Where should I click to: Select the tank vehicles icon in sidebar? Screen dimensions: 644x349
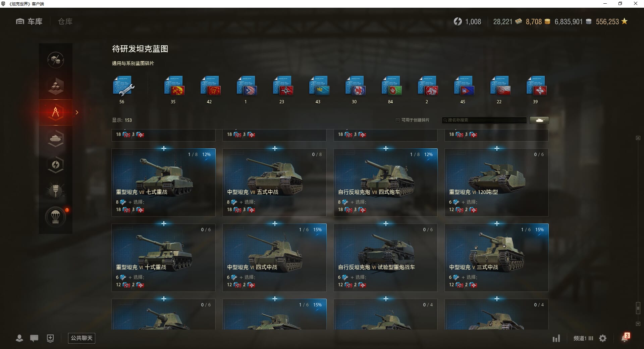pos(56,139)
